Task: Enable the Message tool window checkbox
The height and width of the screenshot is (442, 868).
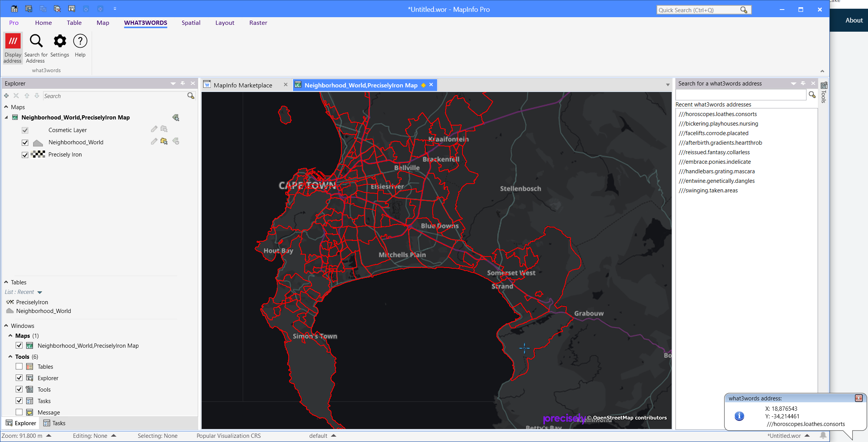Action: tap(19, 412)
